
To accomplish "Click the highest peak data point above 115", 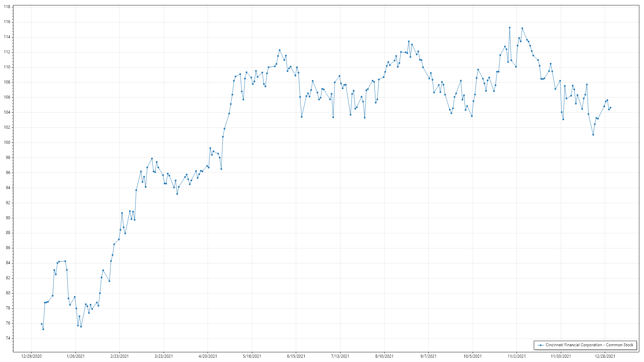I will tap(509, 28).
